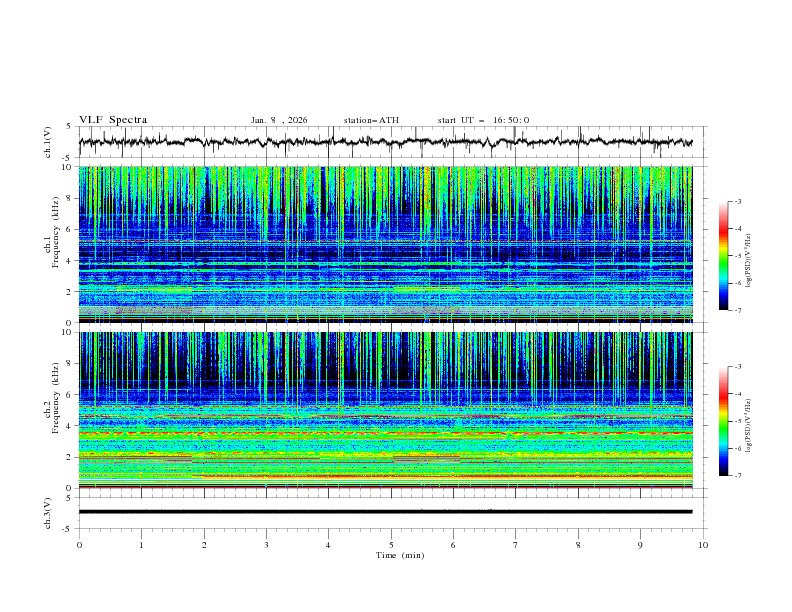Viewport: 792px width, 612px height.
Task: Click the ch.2 "Frequency (kHz)" axis label
Action: (x=55, y=397)
